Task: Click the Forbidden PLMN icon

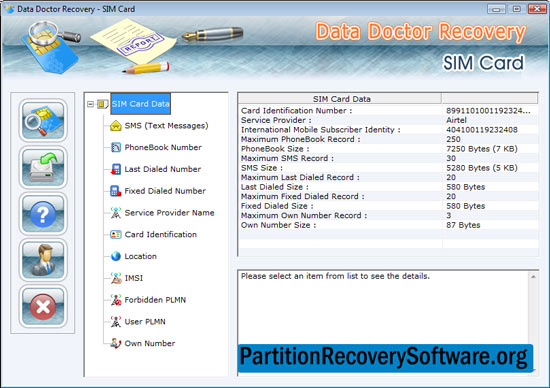Action: (x=116, y=300)
